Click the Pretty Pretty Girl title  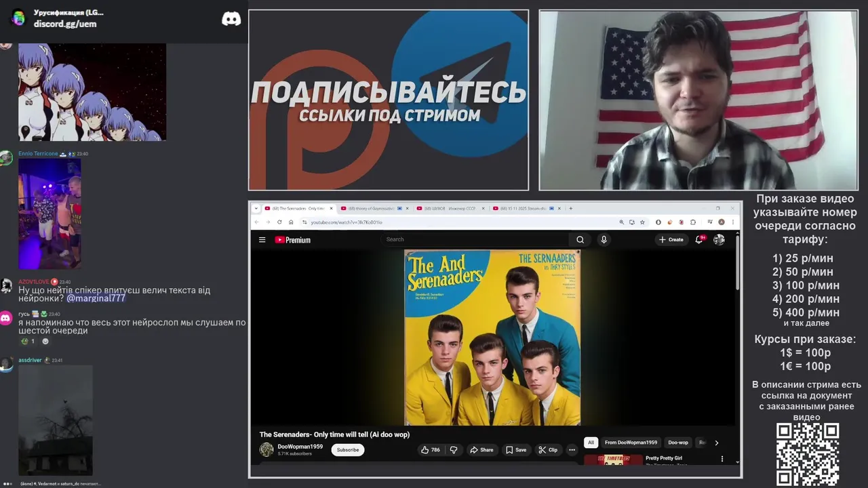[x=664, y=458]
